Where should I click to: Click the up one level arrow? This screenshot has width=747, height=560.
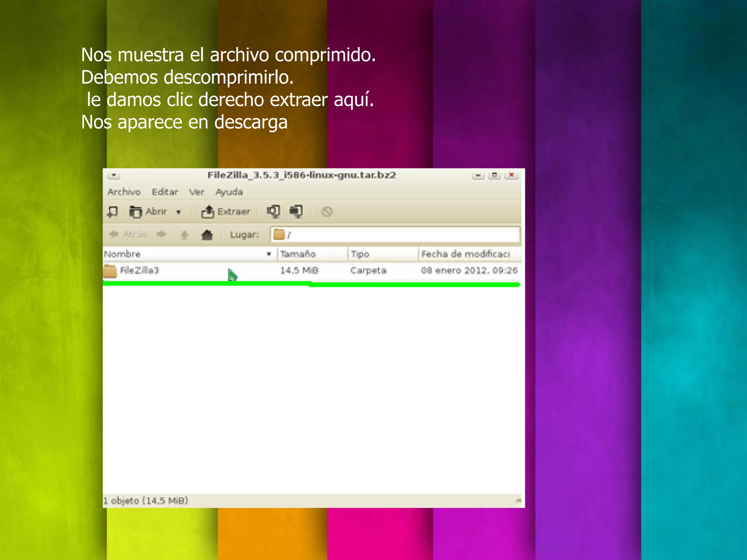tap(184, 235)
